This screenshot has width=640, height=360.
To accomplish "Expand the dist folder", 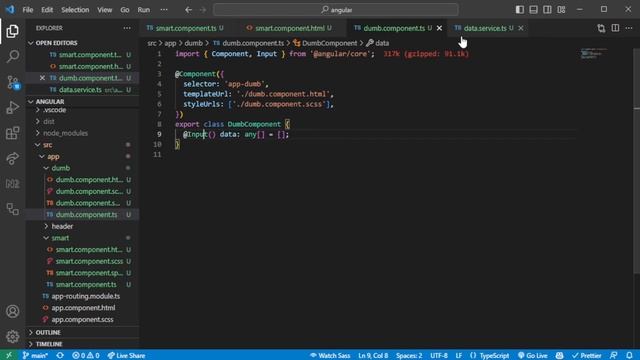I will 49,122.
